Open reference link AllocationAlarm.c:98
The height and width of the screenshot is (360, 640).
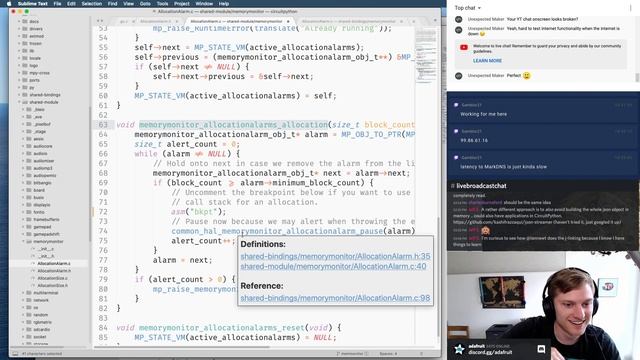335,298
